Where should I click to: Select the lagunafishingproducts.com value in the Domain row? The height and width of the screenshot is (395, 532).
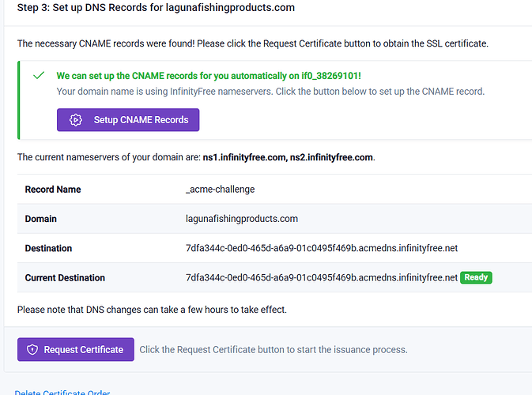(242, 219)
